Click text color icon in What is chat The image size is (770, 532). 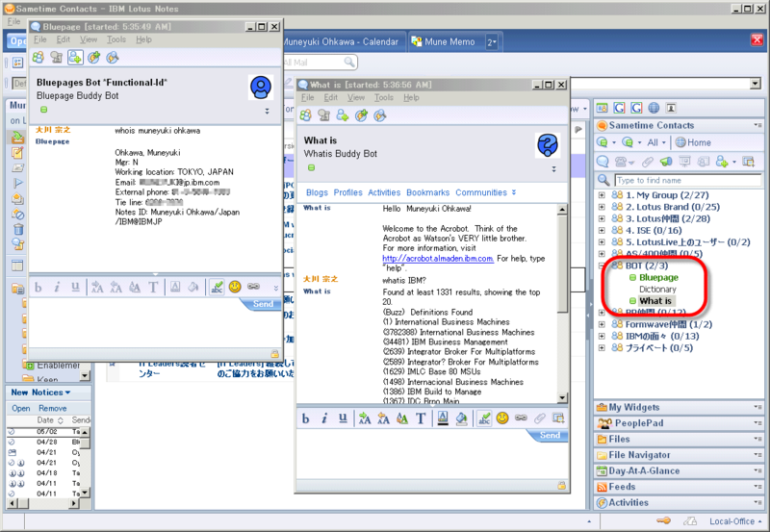coord(443,418)
